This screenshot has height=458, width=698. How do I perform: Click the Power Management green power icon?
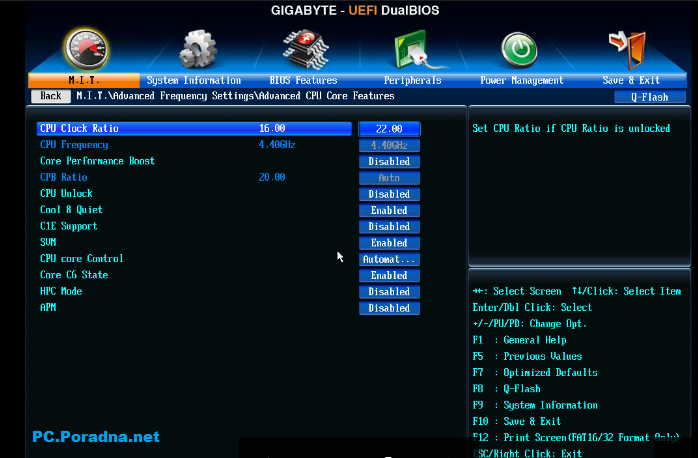[x=519, y=49]
